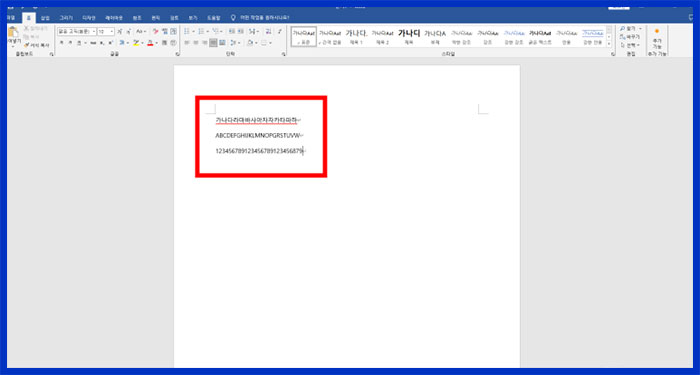Toggle the Character Border icon
Viewport: 700px width, 375px height.
click(174, 31)
